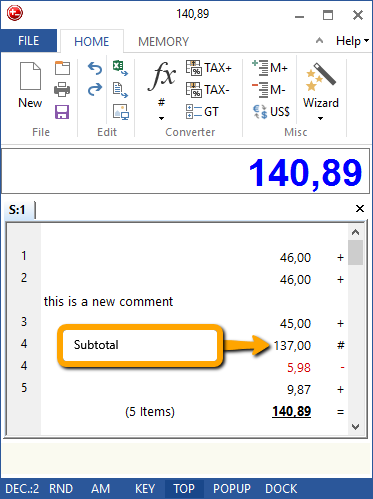The width and height of the screenshot is (373, 499).
Task: Click the fx function icon
Action: 162,76
